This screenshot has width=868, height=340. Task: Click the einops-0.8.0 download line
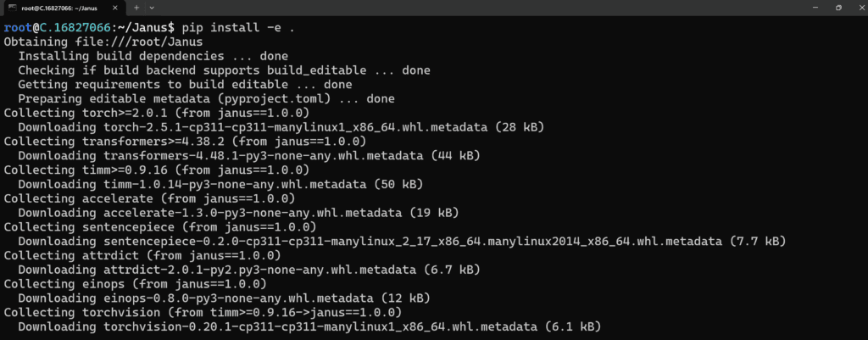224,298
